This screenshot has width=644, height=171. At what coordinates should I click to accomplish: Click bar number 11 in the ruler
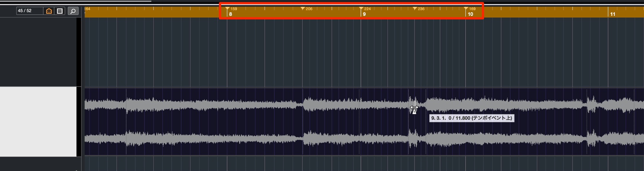(613, 14)
